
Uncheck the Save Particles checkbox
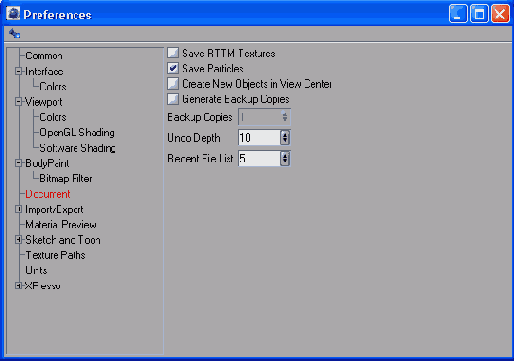(x=173, y=68)
